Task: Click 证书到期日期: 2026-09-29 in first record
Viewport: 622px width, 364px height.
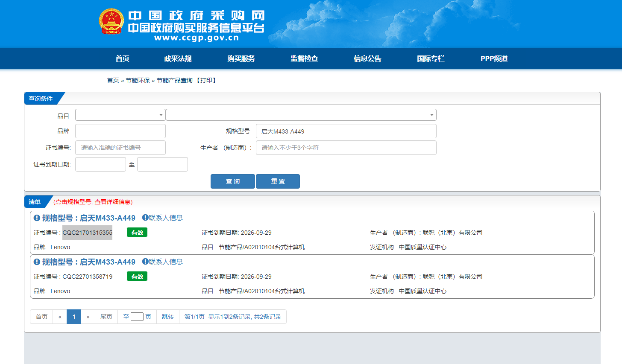Action: pyautogui.click(x=237, y=233)
